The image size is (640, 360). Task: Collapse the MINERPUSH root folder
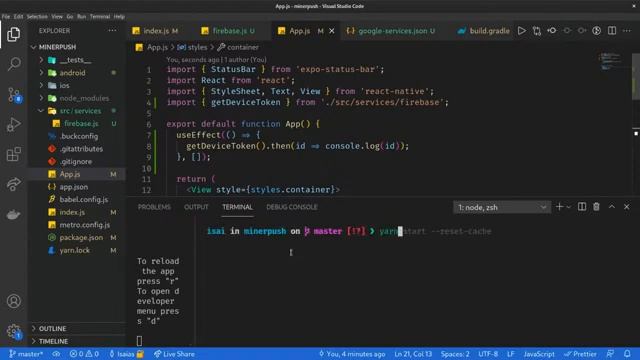point(33,47)
